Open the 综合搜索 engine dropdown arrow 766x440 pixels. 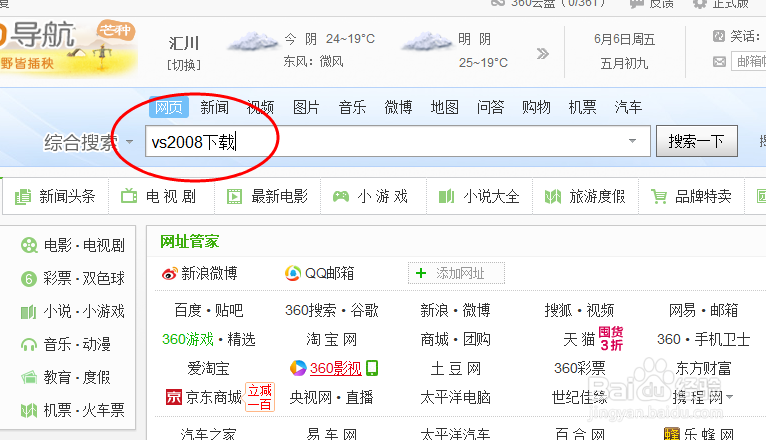(x=129, y=142)
